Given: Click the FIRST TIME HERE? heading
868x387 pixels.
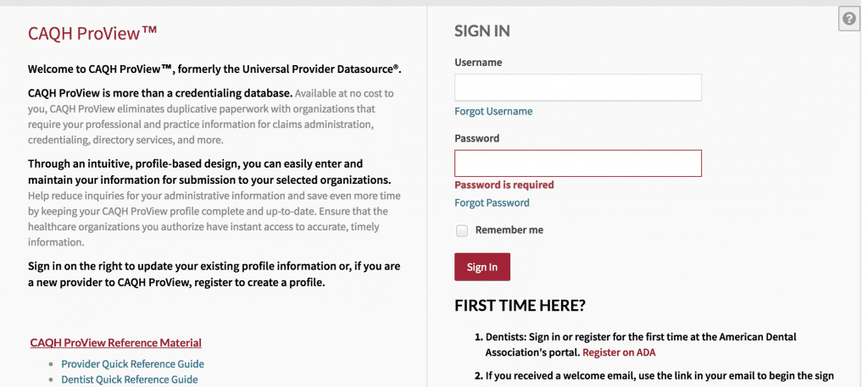Looking at the screenshot, I should click(520, 306).
